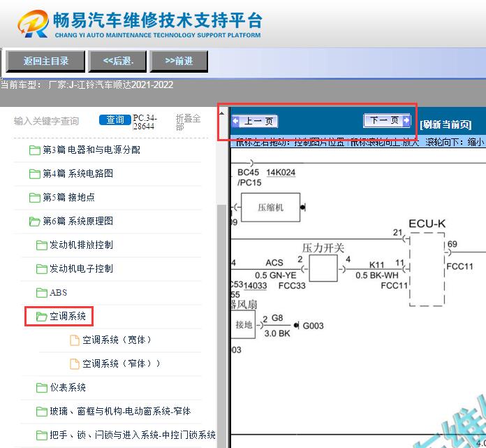Viewport: 486px width, 448px height.
Task: Click folder icon beside 把手、锁、闩锁与进入系统
Action: click(x=41, y=435)
